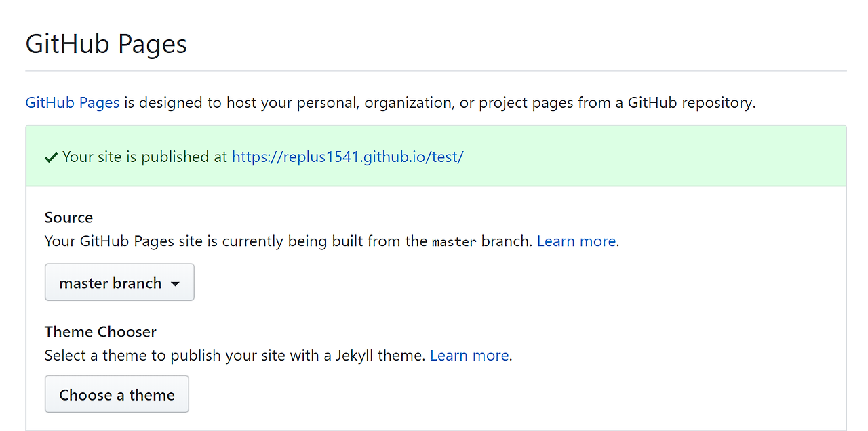This screenshot has height=431, width=868.
Task: Select the Theme Chooser section heading
Action: coord(100,332)
